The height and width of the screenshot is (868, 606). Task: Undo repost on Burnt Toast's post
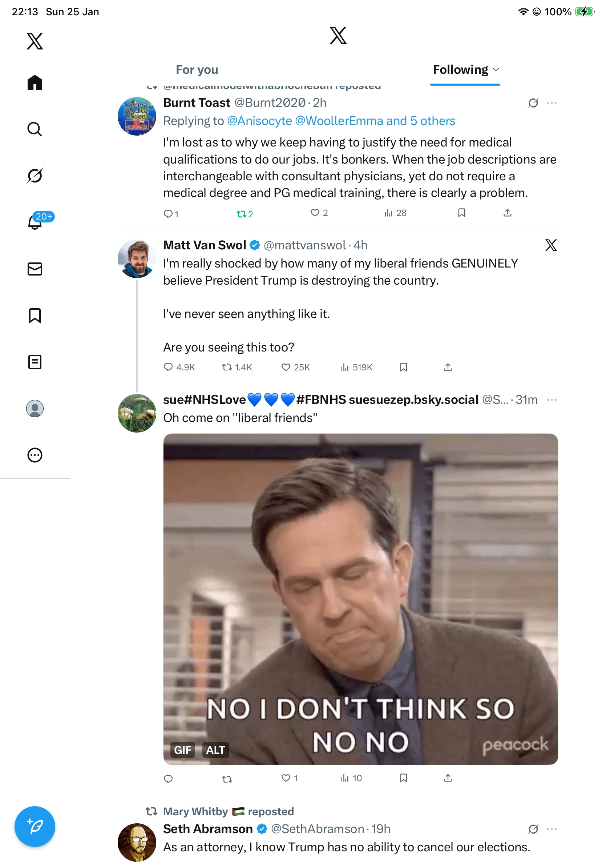(241, 214)
